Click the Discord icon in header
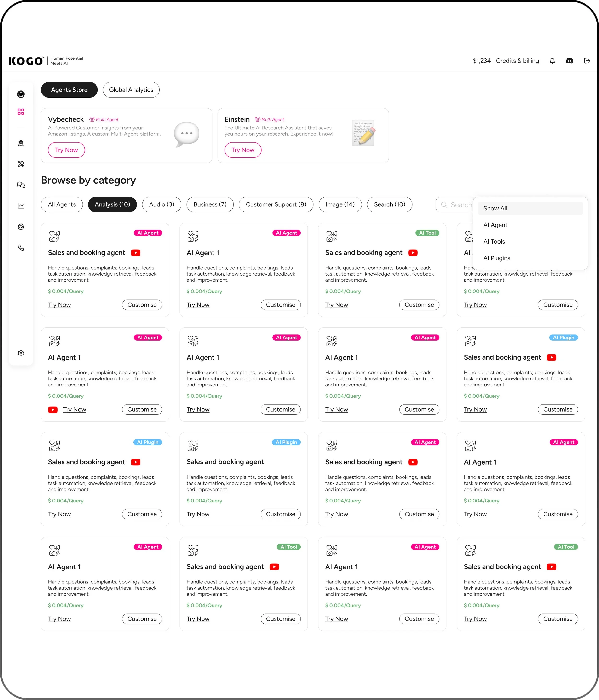599x700 pixels. (569, 61)
